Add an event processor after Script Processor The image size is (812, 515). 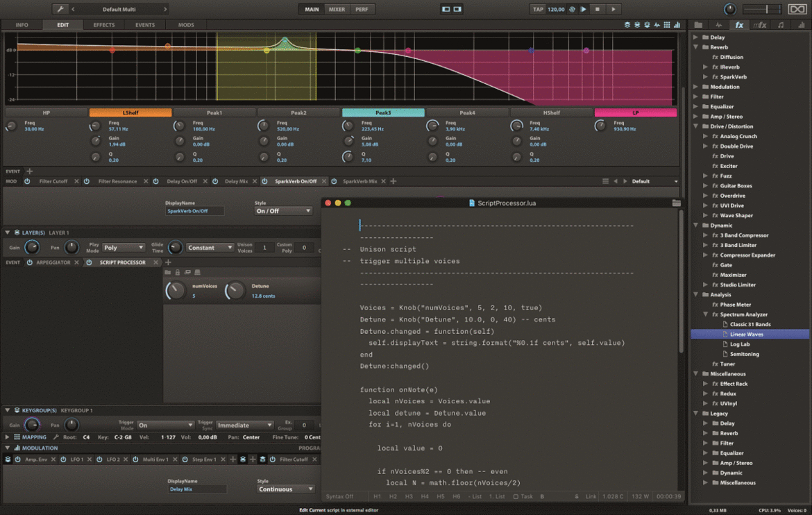pyautogui.click(x=168, y=262)
